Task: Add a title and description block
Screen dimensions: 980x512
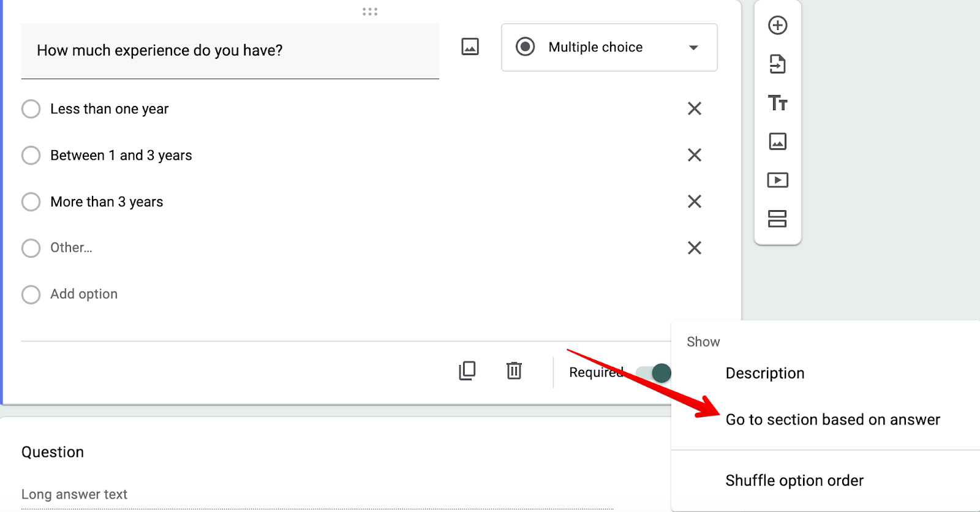Action: (x=777, y=102)
